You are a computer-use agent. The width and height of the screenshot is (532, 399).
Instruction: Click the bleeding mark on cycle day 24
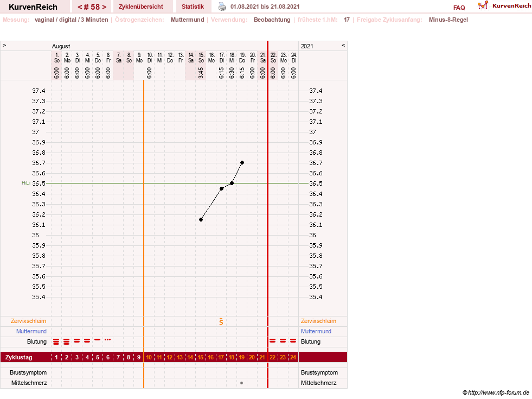[293, 340]
